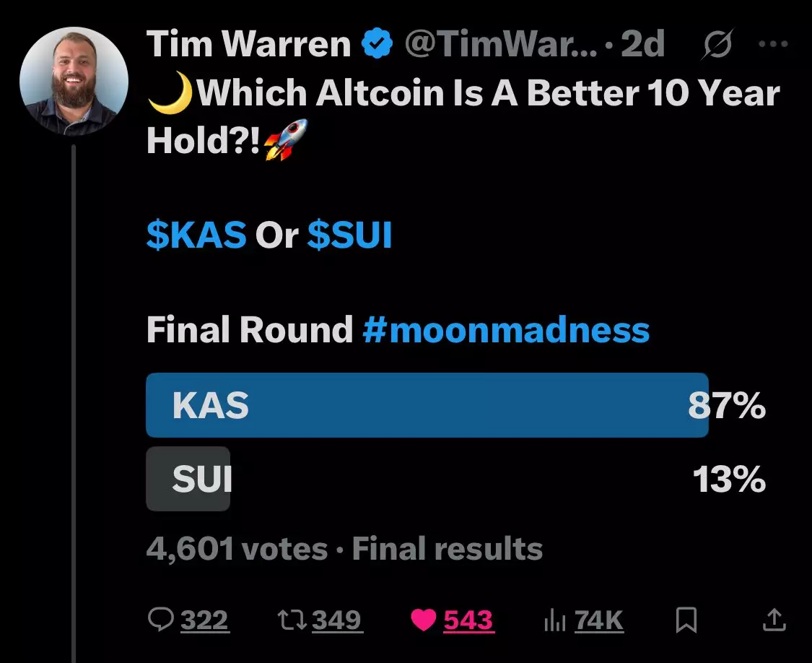Viewport: 812px width, 663px height.
Task: Click the 322 replies count
Action: [204, 620]
